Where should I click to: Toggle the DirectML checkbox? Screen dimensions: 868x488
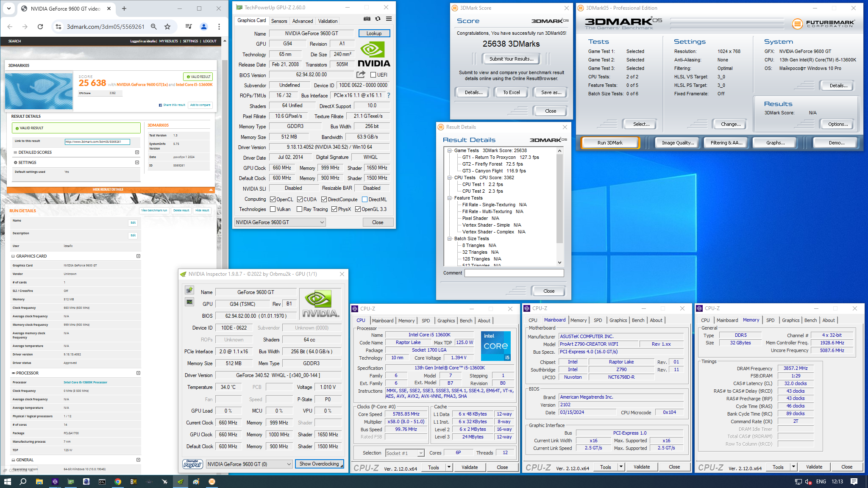click(x=364, y=199)
